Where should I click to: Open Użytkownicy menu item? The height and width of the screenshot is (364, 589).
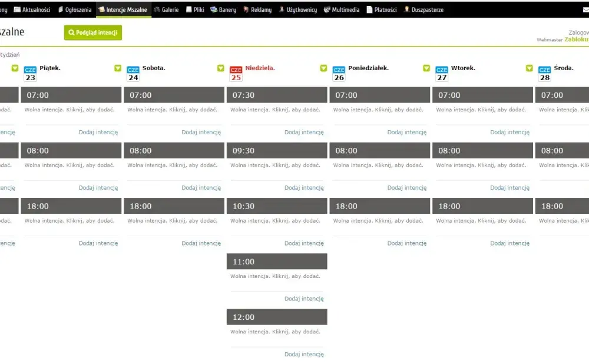(298, 10)
